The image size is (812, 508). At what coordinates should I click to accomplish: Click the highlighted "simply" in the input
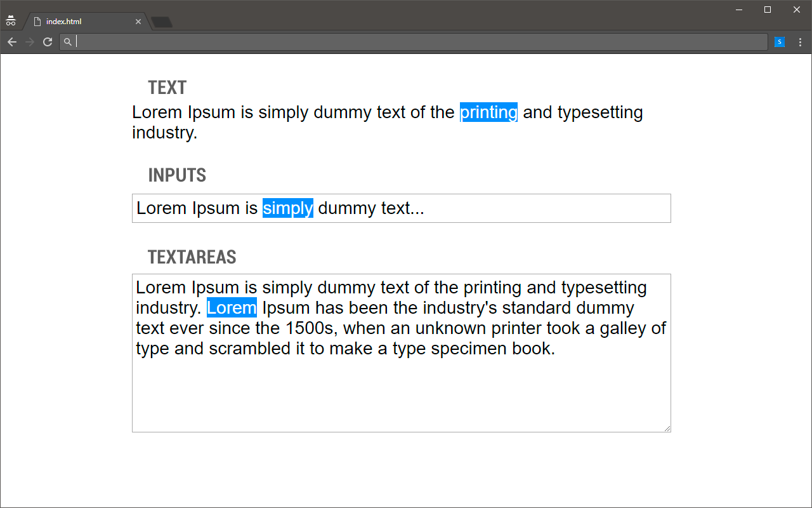coord(288,208)
